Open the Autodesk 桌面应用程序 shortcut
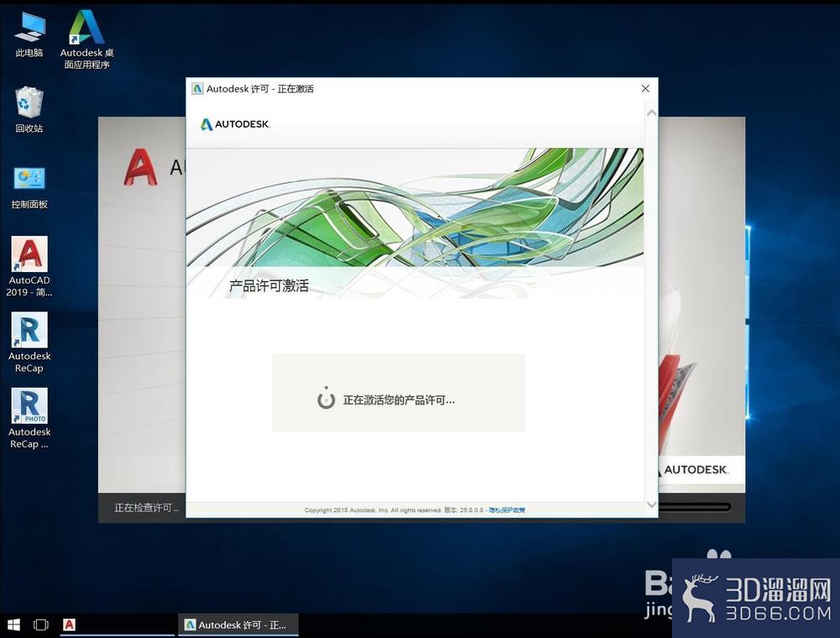This screenshot has width=840, height=638. (x=87, y=39)
